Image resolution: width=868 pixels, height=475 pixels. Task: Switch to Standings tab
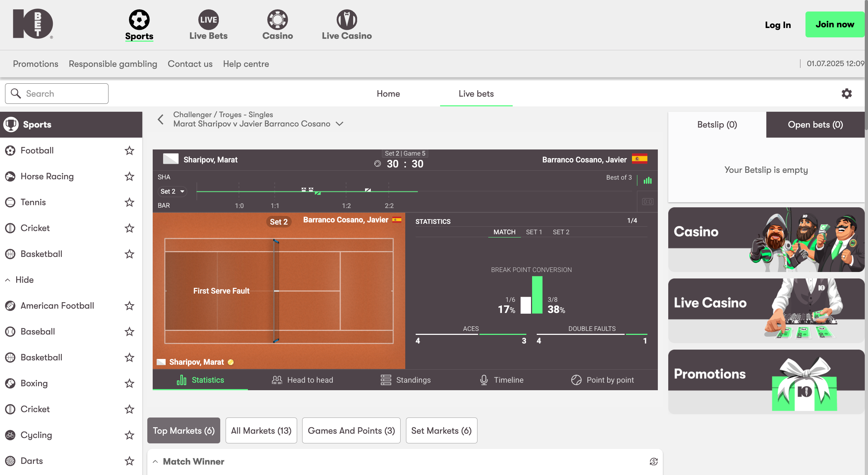(405, 380)
